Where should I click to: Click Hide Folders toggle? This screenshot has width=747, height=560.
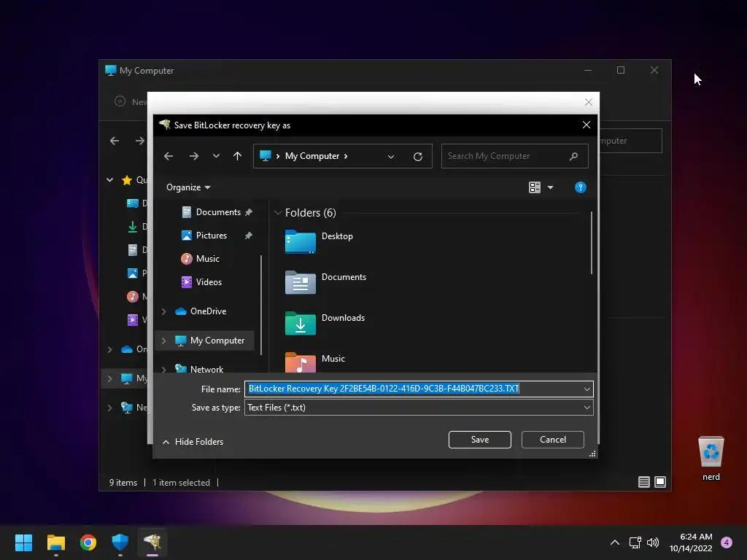[x=193, y=442]
